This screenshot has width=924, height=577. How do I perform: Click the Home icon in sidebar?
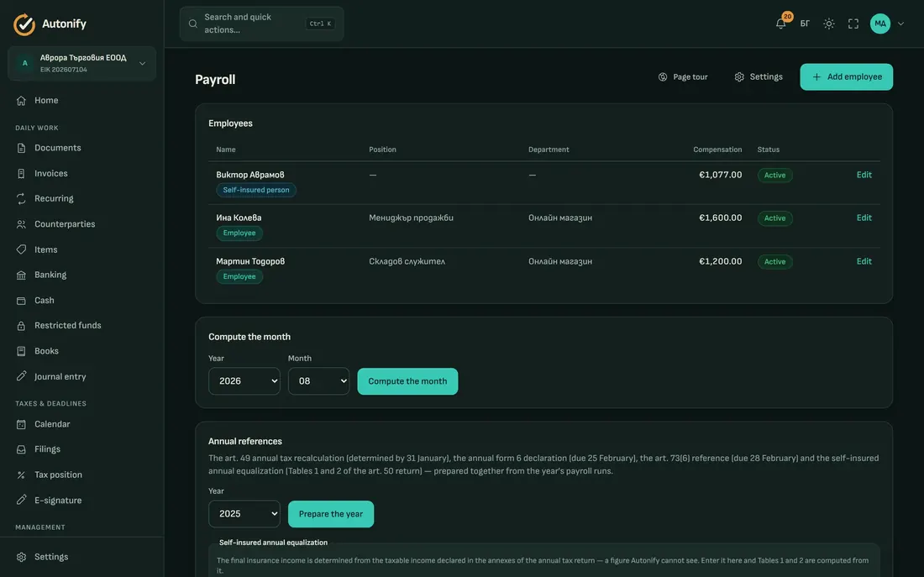[21, 100]
